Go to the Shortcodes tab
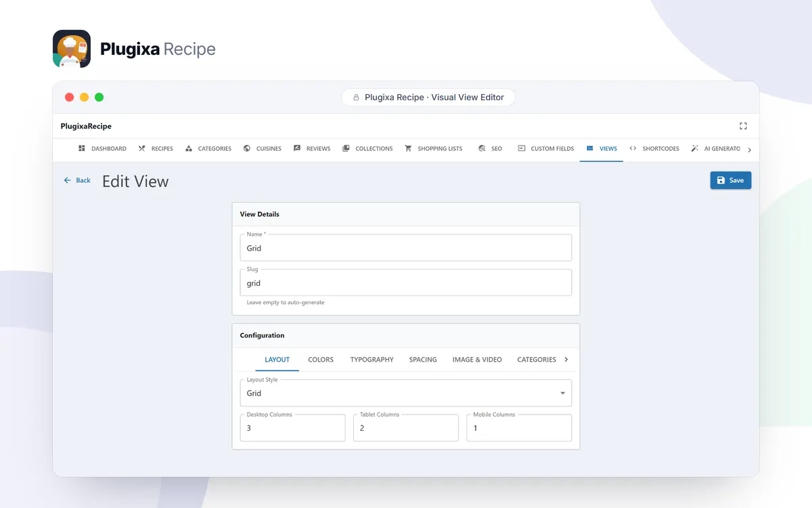 click(654, 148)
